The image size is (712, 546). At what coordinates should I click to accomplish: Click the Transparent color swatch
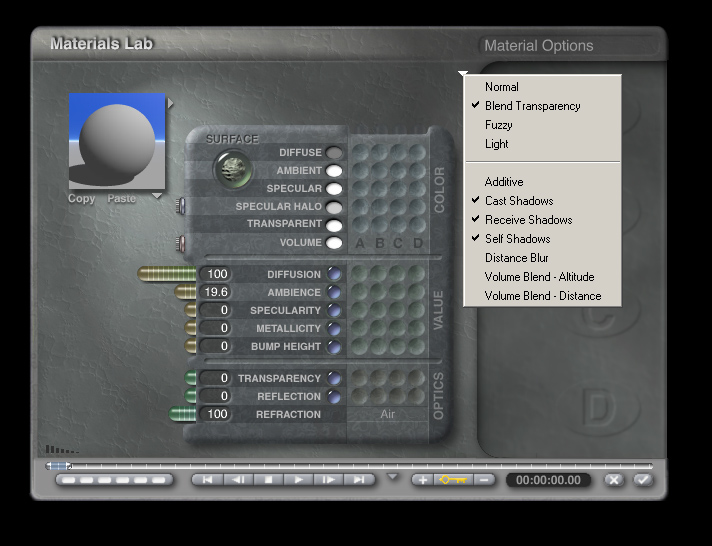click(x=334, y=225)
